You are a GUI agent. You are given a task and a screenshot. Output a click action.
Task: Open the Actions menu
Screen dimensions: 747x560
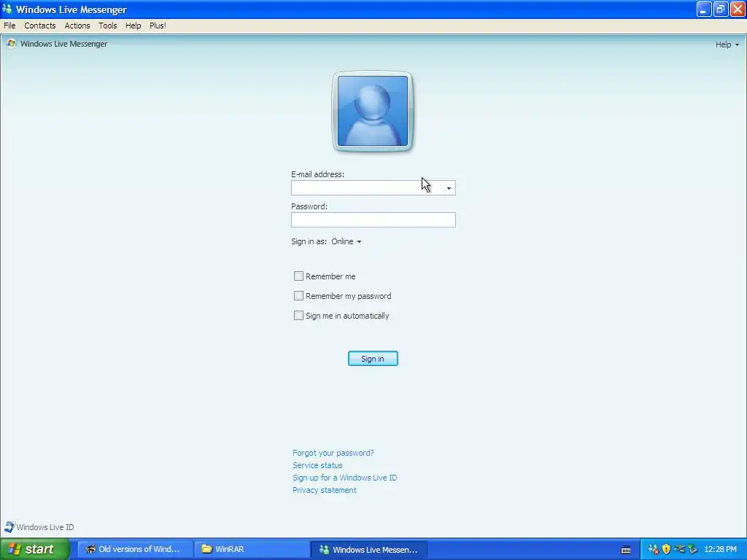pyautogui.click(x=77, y=26)
